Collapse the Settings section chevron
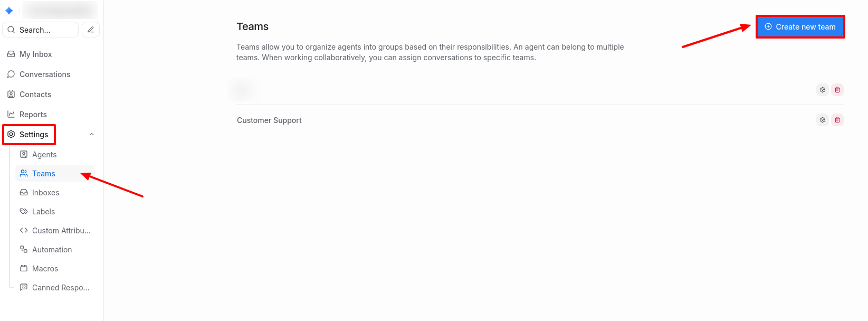 click(92, 134)
